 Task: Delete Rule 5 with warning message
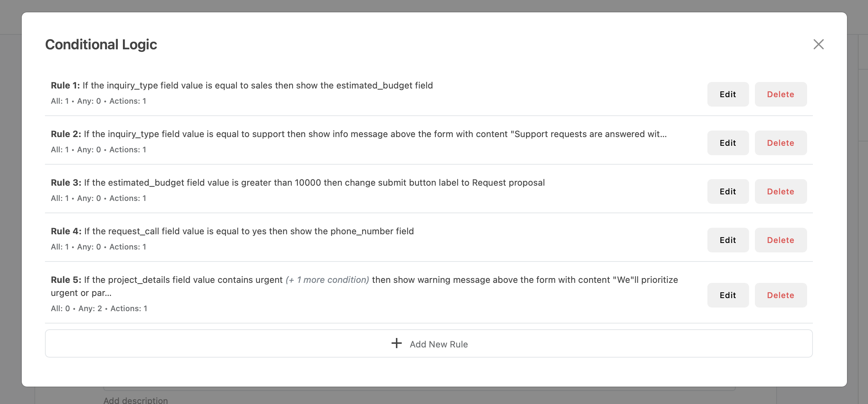781,295
